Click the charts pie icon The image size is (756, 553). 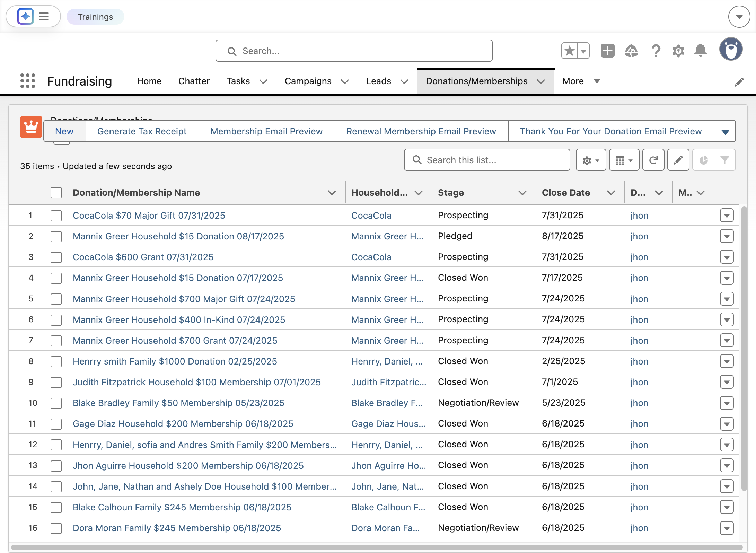703,160
